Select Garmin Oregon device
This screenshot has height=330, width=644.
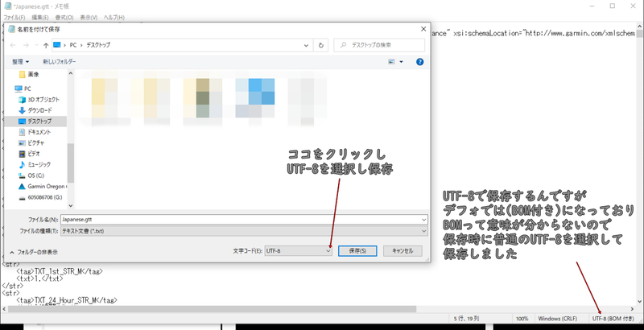(x=42, y=187)
